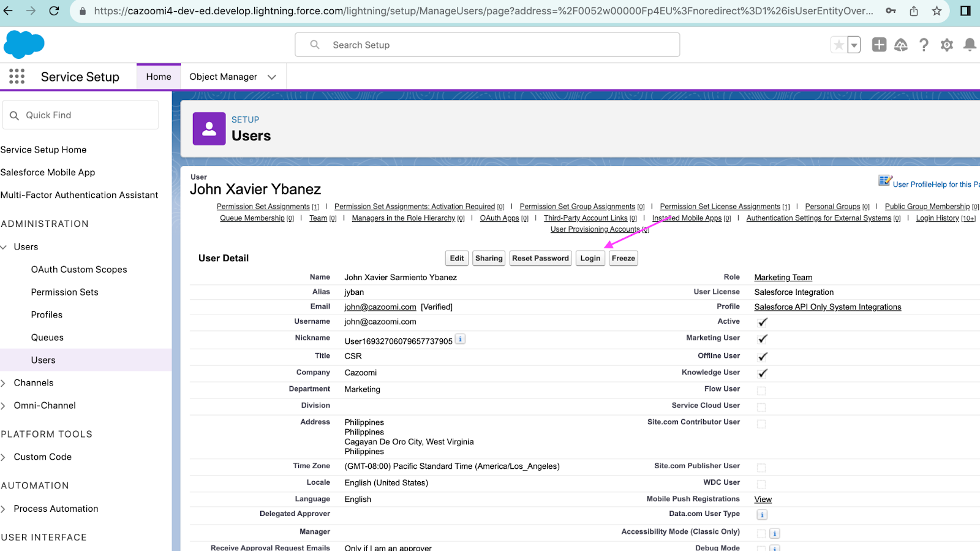Click the WDC User checkbox
Viewport: 980px width, 551px height.
[x=761, y=484]
